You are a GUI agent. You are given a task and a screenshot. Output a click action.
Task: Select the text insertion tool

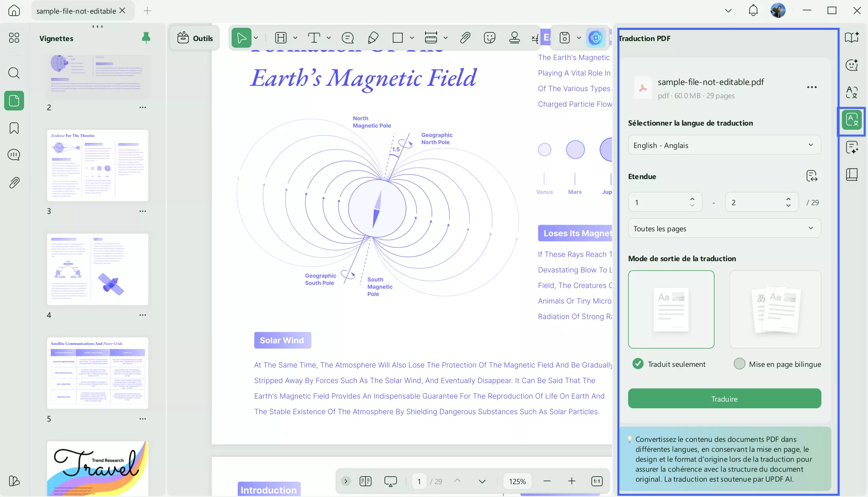pos(314,38)
